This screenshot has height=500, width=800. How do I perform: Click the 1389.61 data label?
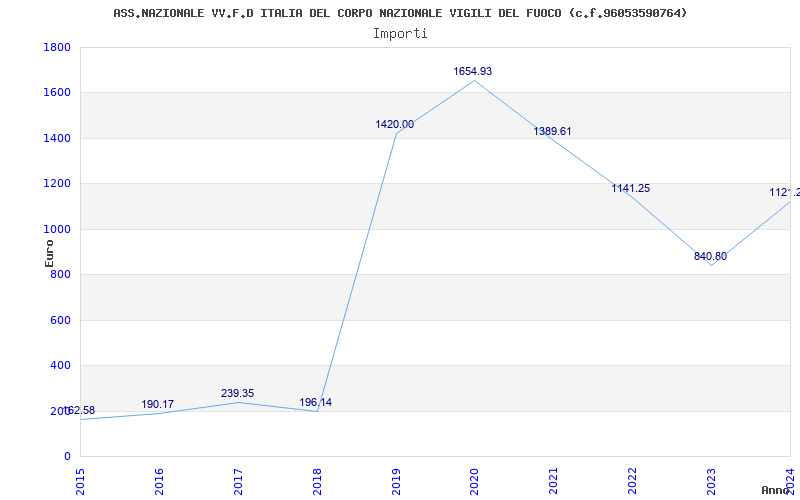553,132
